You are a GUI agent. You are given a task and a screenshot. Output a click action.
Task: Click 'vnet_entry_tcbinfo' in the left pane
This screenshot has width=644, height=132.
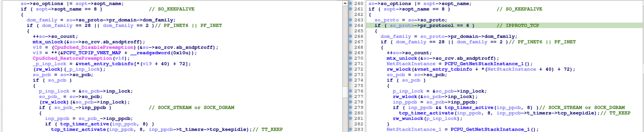pyautogui.click(x=106, y=64)
